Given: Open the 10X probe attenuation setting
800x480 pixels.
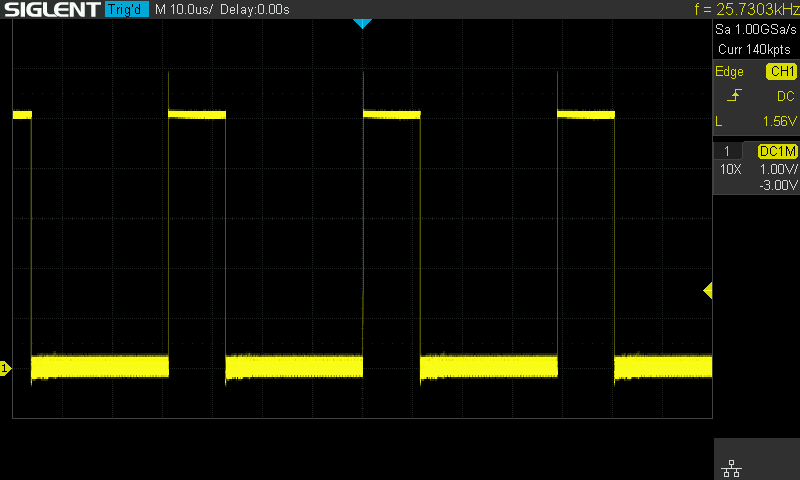Looking at the screenshot, I should coord(730,169).
